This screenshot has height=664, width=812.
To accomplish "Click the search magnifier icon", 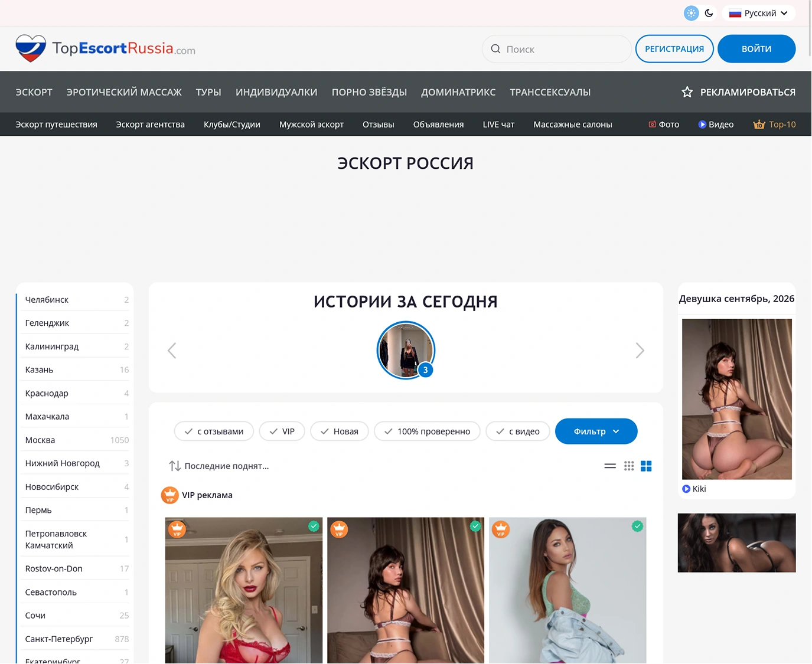I will point(496,49).
